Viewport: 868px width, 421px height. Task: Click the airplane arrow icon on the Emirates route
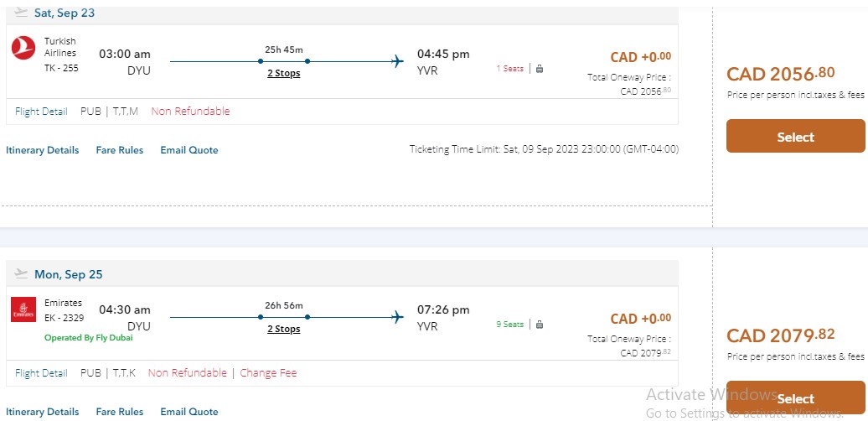tap(397, 317)
